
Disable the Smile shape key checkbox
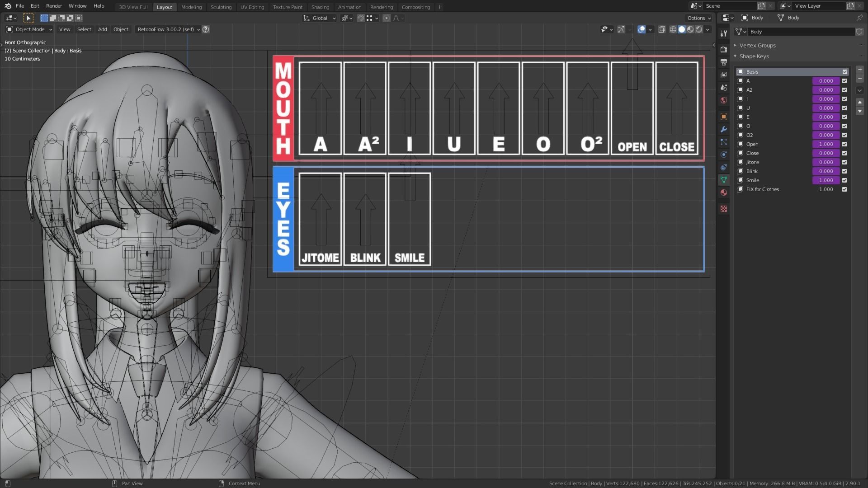[844, 180]
